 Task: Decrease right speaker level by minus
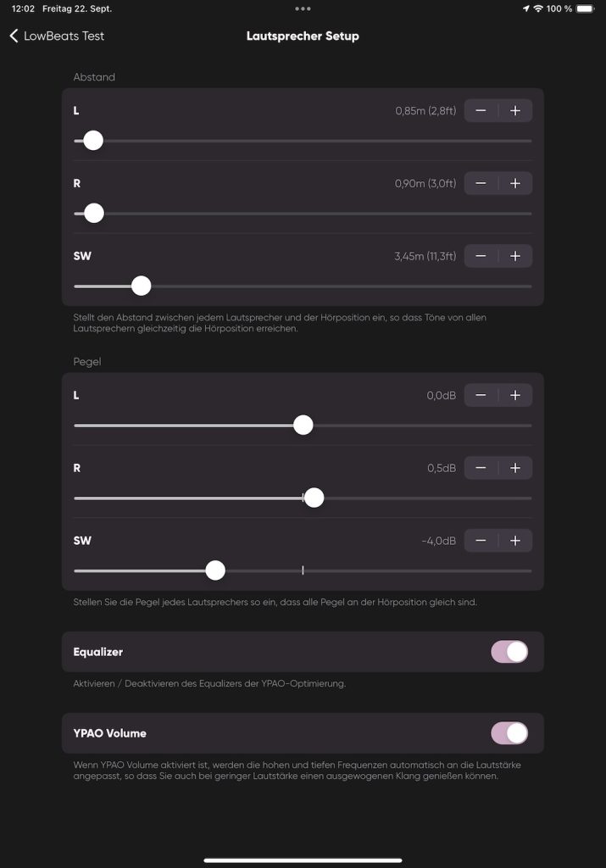tap(481, 468)
